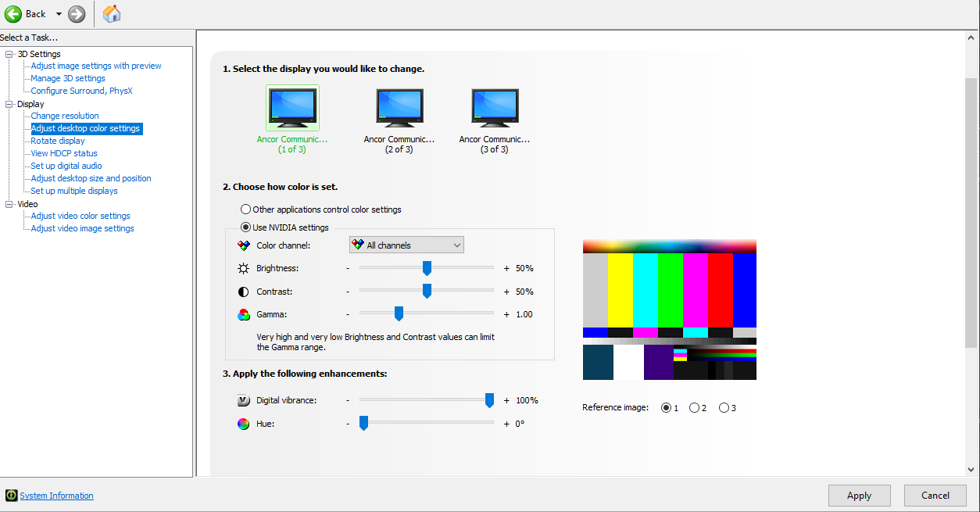This screenshot has width=980, height=512.
Task: Click the Gamma RGB circles icon
Action: point(243,315)
